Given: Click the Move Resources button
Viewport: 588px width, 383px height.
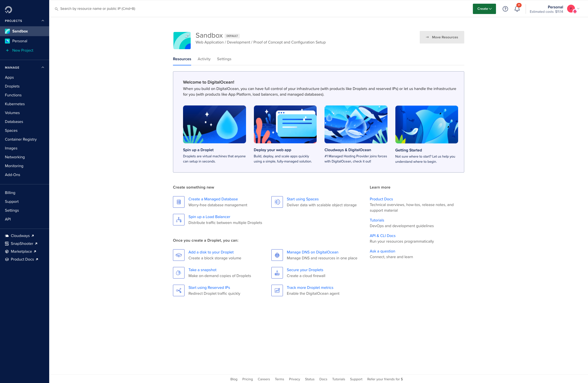Looking at the screenshot, I should [x=442, y=37].
